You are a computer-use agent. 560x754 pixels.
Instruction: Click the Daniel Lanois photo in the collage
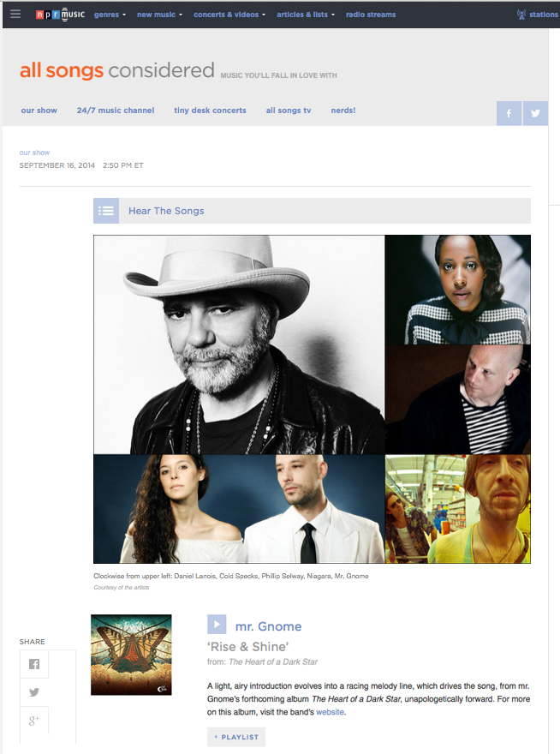click(x=239, y=344)
